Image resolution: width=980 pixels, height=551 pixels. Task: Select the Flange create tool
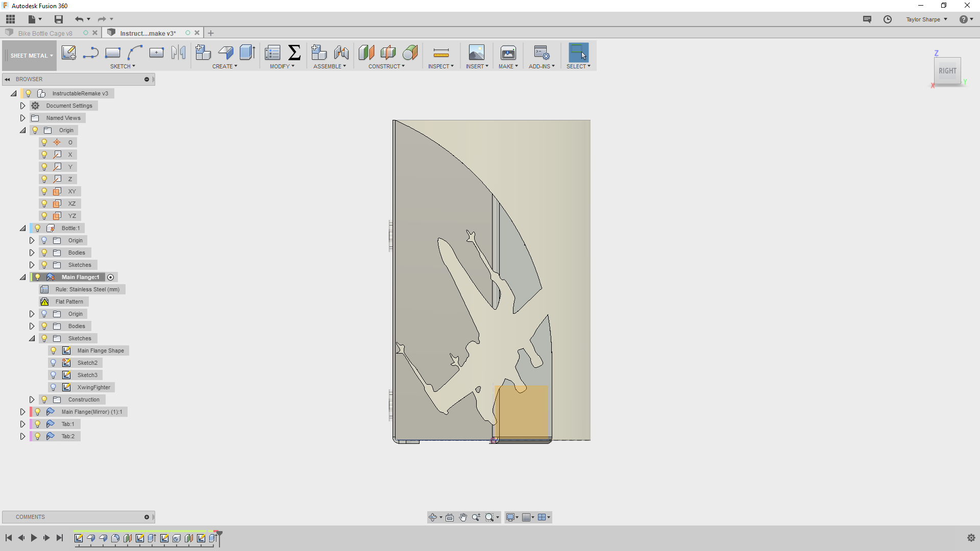(x=225, y=53)
